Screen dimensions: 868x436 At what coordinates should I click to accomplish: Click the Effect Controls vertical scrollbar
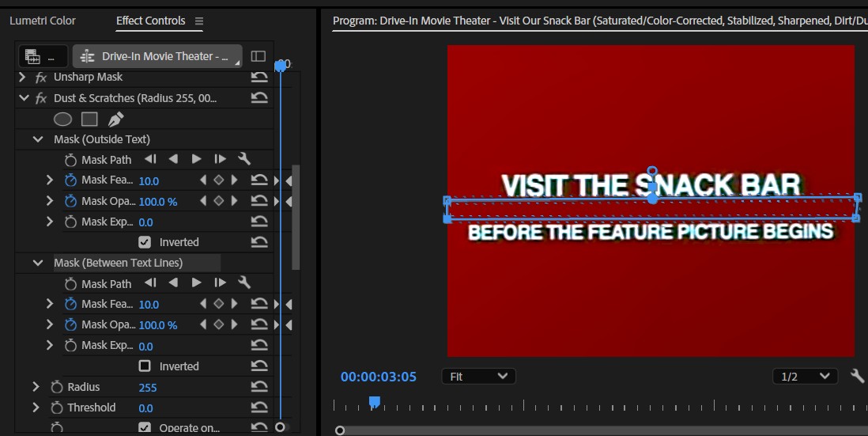(296, 217)
